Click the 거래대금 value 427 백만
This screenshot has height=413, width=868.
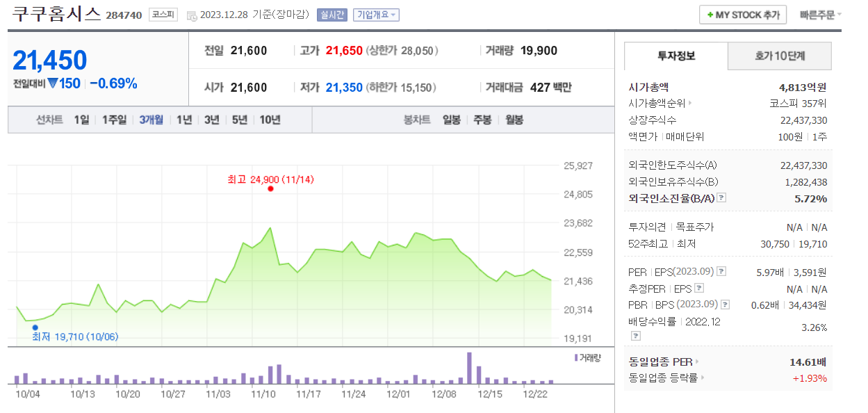click(x=550, y=88)
